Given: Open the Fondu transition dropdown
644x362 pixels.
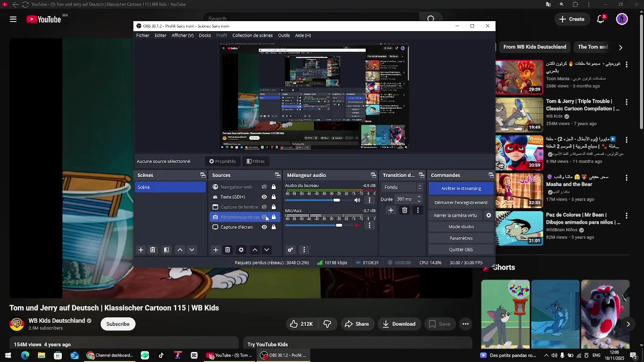Looking at the screenshot, I should point(403,187).
